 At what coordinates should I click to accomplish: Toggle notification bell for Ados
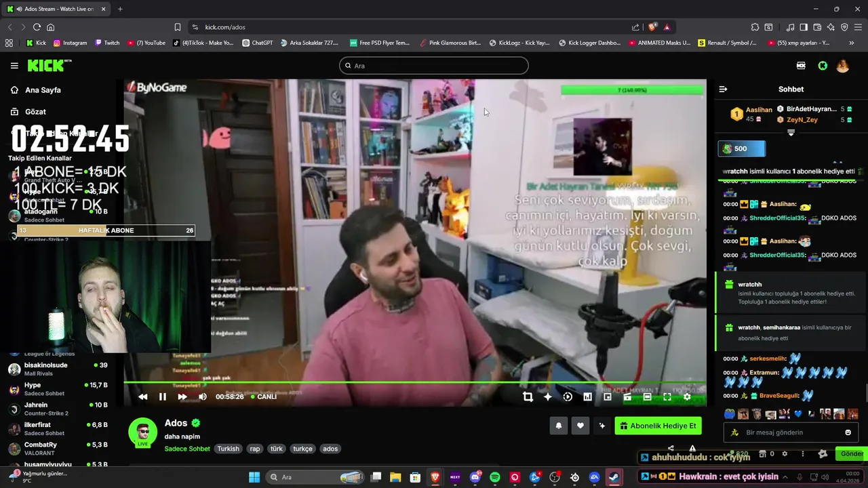click(x=559, y=426)
